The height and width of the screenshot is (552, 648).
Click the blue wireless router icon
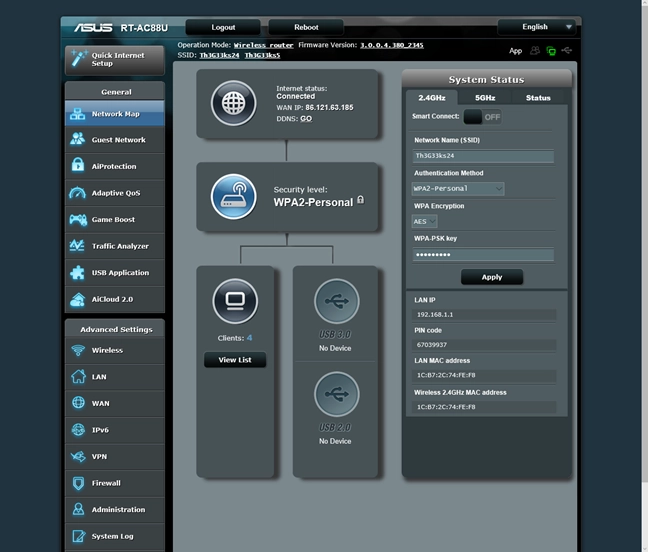tap(233, 196)
